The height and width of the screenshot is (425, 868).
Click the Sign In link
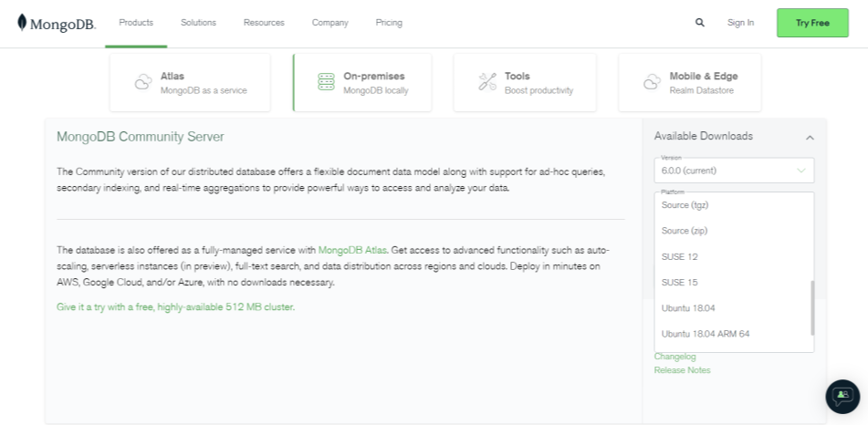click(741, 23)
